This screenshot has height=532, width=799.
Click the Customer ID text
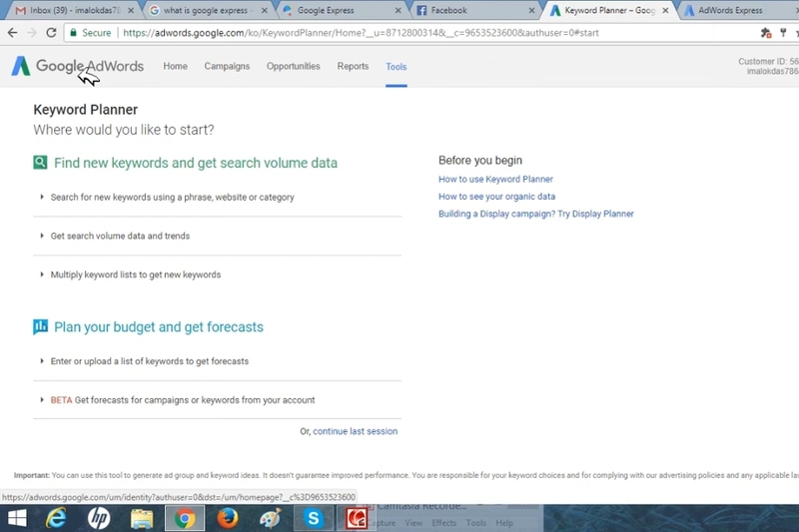coord(768,62)
